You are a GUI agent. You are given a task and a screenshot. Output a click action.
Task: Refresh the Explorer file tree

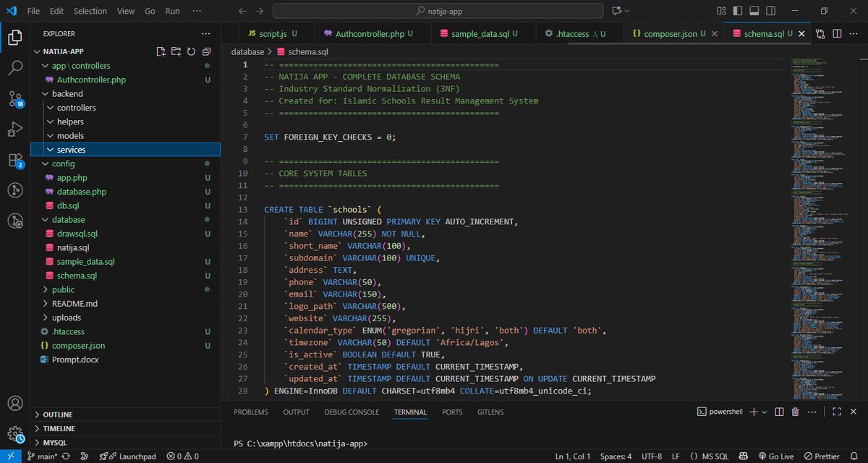(191, 52)
